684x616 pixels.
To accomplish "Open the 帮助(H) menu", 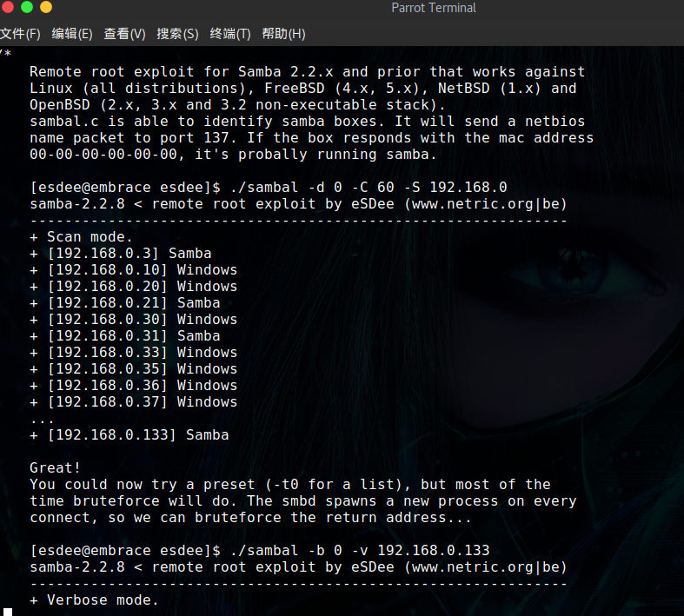I will 283,34.
